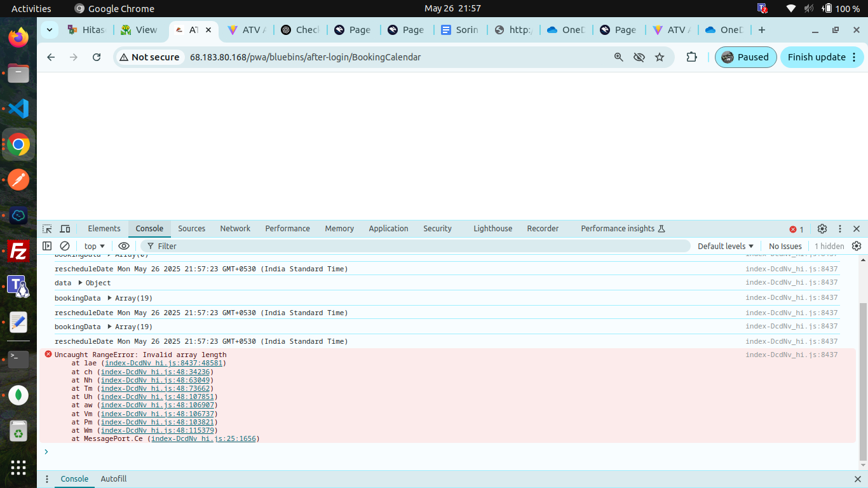The height and width of the screenshot is (488, 868).
Task: Open the Lighthouse tab
Action: point(492,229)
